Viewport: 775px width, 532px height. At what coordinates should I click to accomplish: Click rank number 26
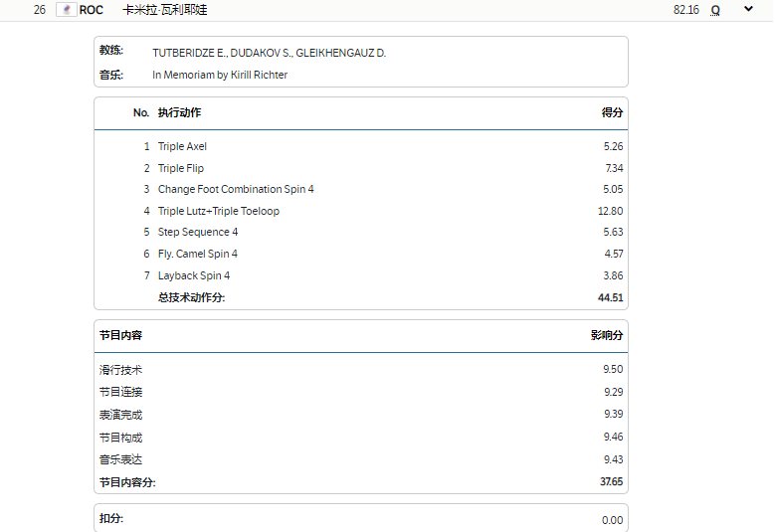pos(40,10)
